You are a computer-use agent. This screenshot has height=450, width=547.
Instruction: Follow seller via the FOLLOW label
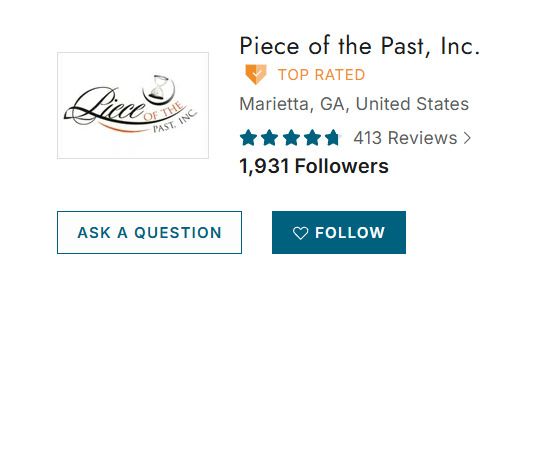350,233
